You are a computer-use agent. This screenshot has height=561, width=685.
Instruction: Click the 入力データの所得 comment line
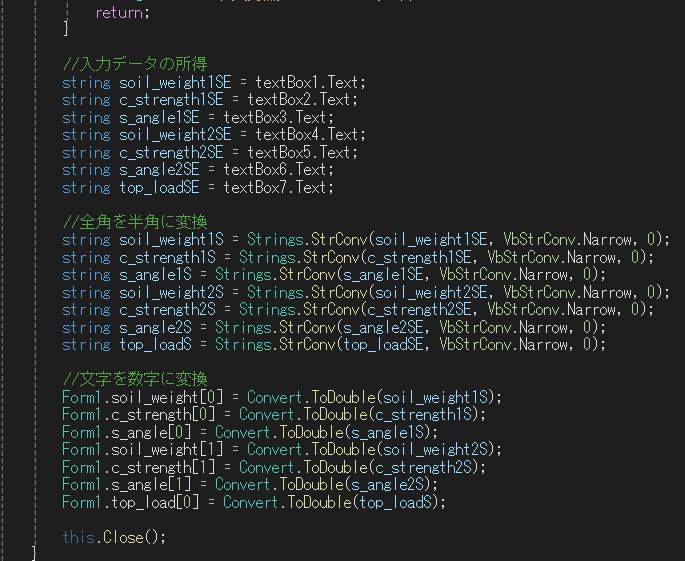click(135, 64)
